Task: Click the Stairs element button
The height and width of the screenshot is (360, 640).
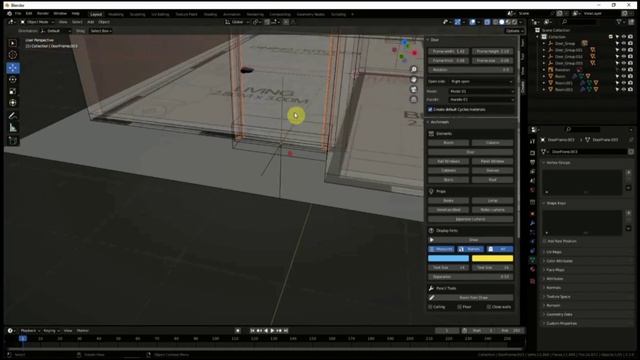Action: coord(448,180)
